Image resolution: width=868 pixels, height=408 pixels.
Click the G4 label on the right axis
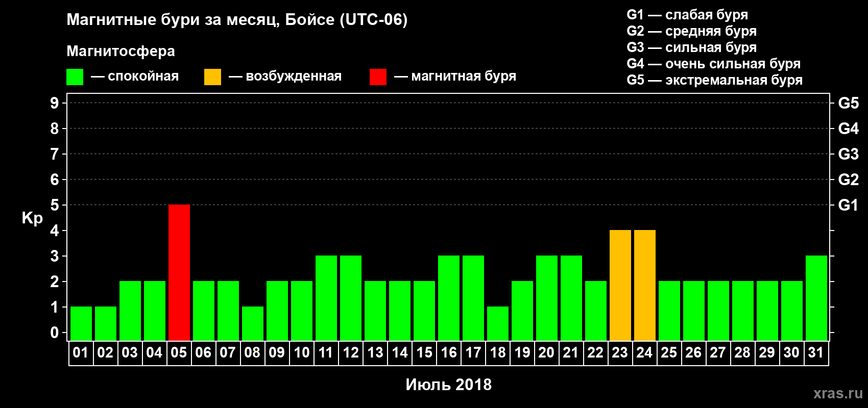pos(848,129)
